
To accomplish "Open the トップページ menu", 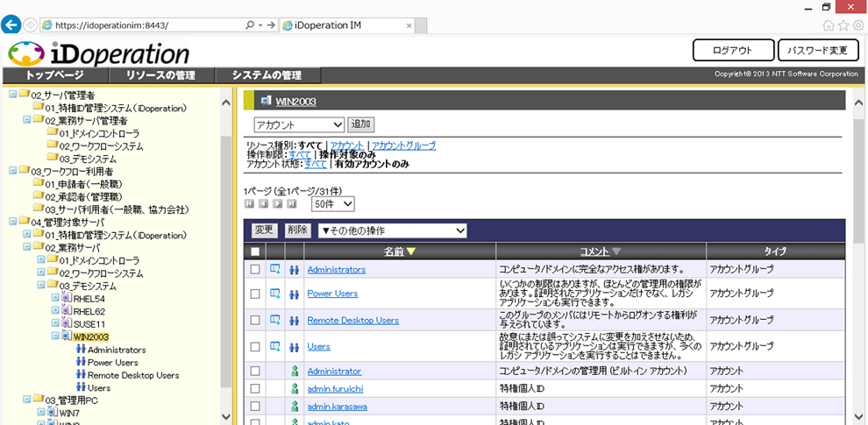I will [55, 76].
